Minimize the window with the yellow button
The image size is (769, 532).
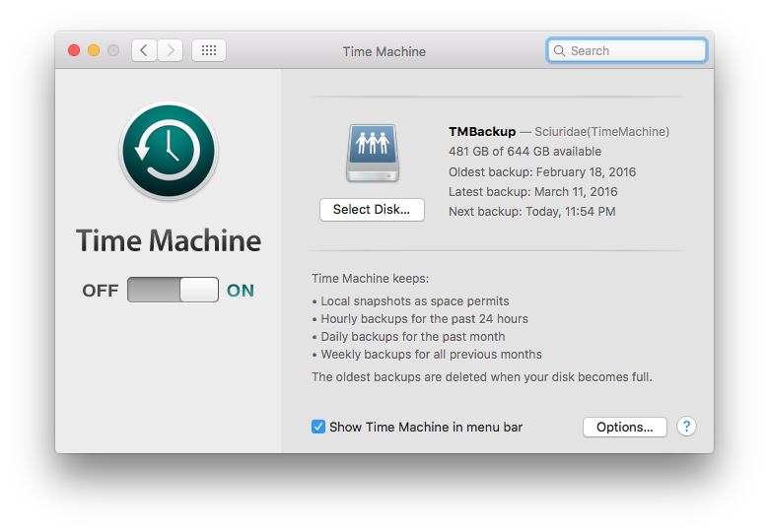pos(94,50)
